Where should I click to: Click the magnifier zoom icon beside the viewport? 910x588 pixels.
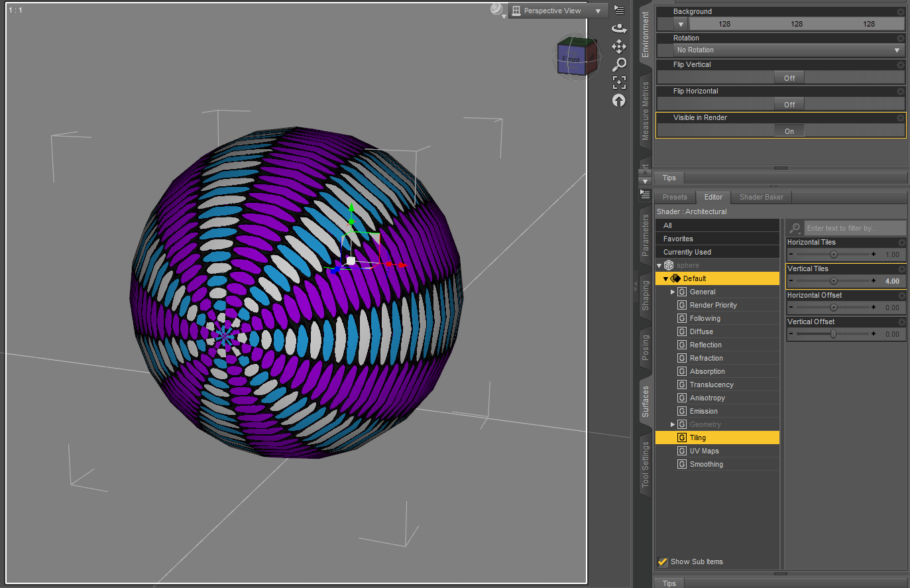click(619, 64)
